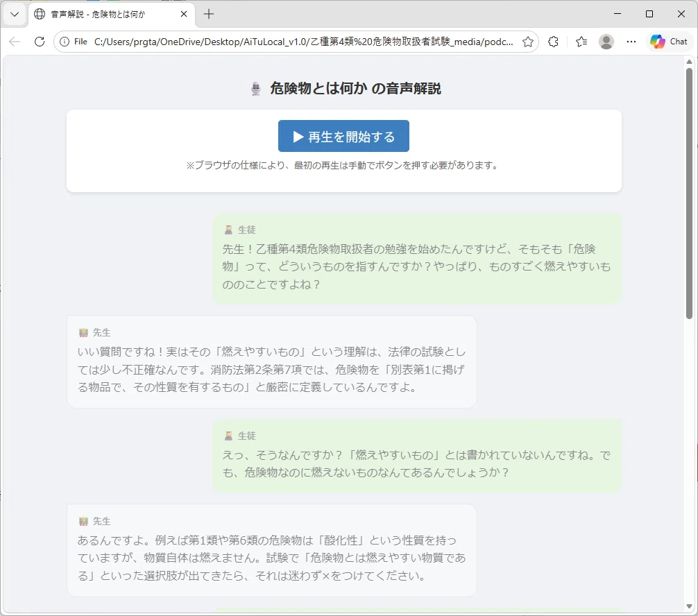The image size is (698, 616).
Task: Click scrollbar down arrow
Action: pyautogui.click(x=689, y=607)
